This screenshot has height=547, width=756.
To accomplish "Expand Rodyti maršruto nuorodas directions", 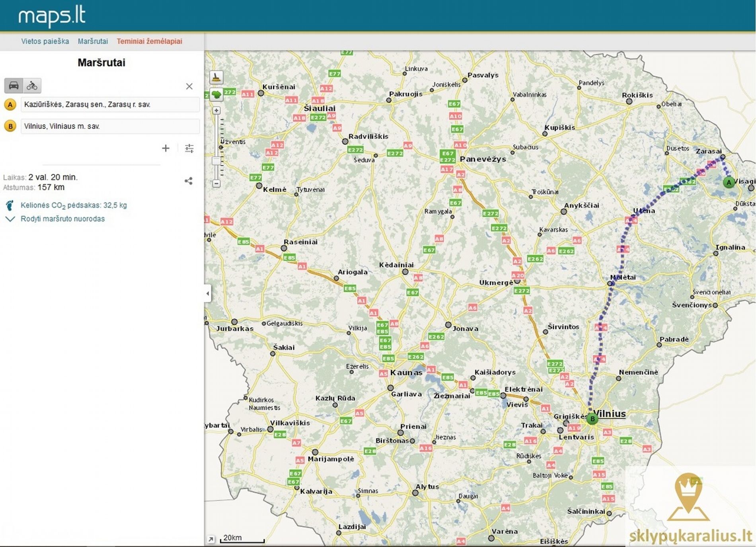I will coord(62,219).
